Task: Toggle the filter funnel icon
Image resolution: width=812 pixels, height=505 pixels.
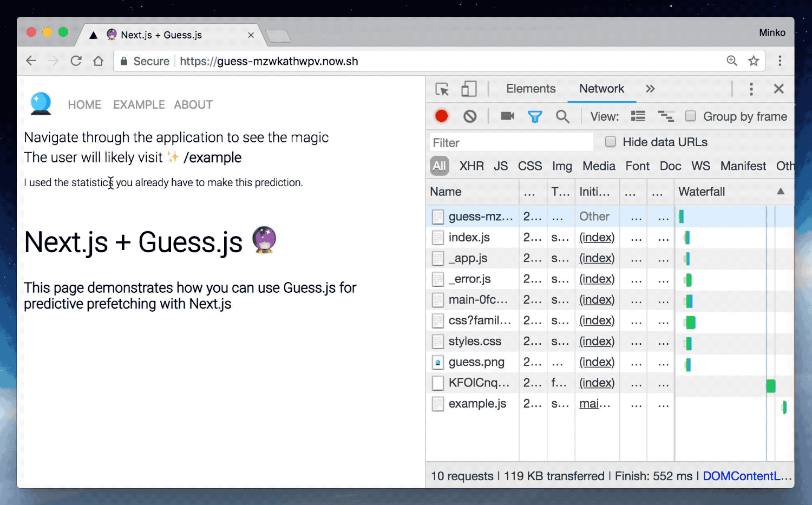Action: coord(535,116)
